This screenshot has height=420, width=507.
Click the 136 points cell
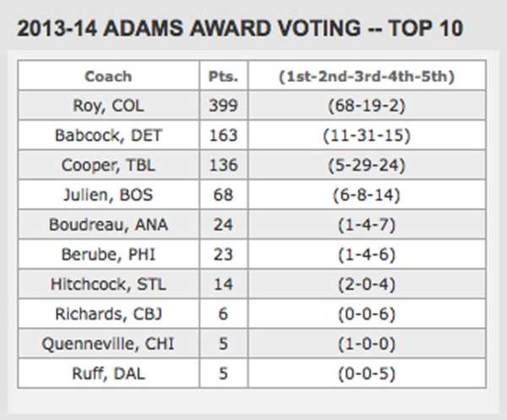[223, 165]
